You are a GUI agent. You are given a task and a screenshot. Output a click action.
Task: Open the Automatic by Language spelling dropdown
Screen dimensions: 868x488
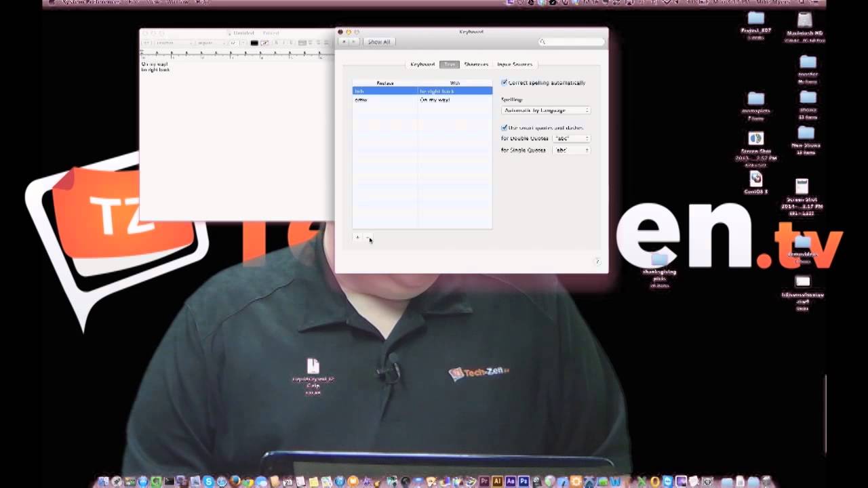pos(546,110)
